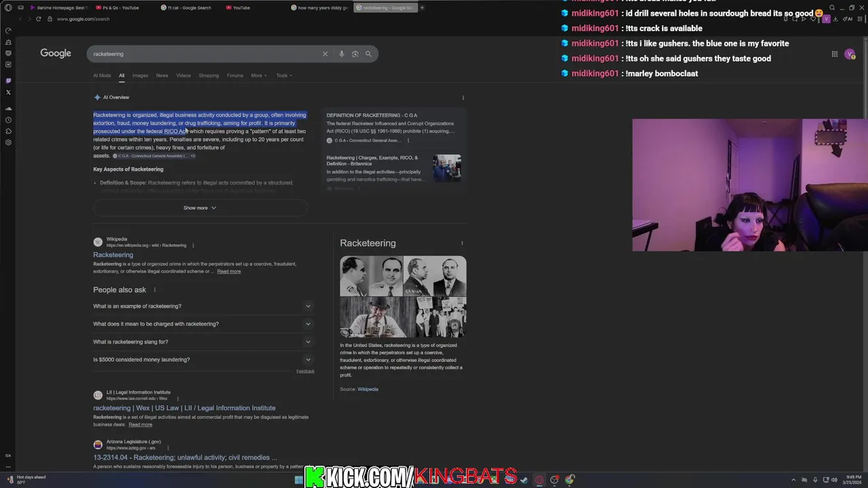The image size is (868, 488).
Task: Open the Google account avatar
Action: tap(850, 54)
